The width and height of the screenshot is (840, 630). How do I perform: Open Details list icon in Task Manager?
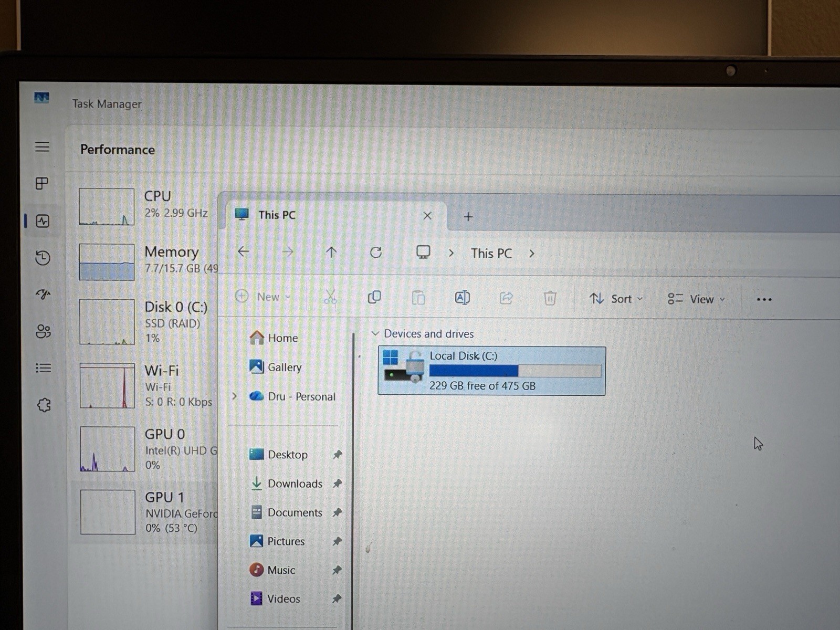(x=44, y=368)
